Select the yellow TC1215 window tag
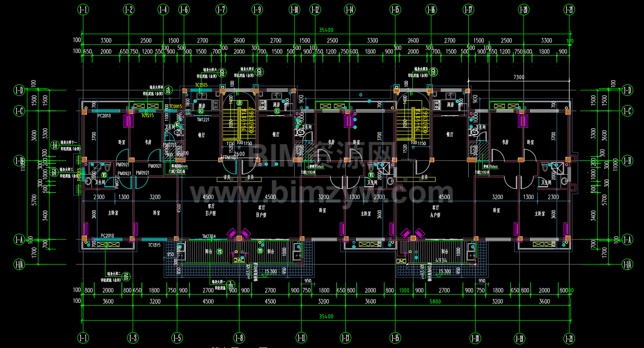The width and height of the screenshot is (644, 348). [x=148, y=115]
